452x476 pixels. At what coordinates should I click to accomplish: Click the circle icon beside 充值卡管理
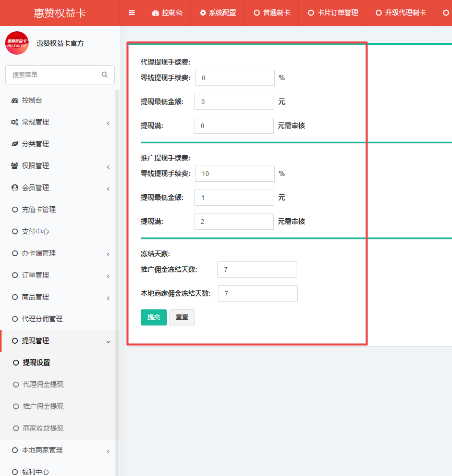point(15,209)
